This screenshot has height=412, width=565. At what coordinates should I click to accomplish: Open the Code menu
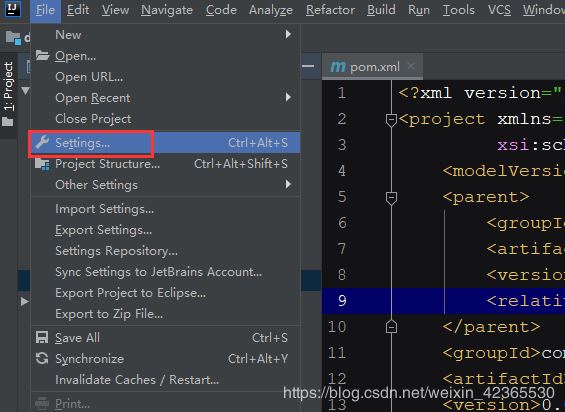pos(221,10)
